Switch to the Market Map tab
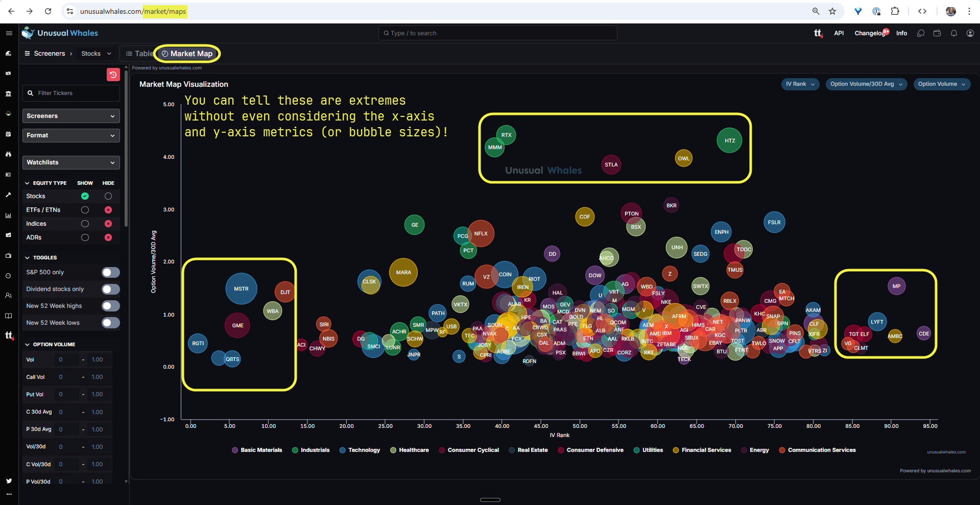This screenshot has height=505, width=980. [187, 54]
